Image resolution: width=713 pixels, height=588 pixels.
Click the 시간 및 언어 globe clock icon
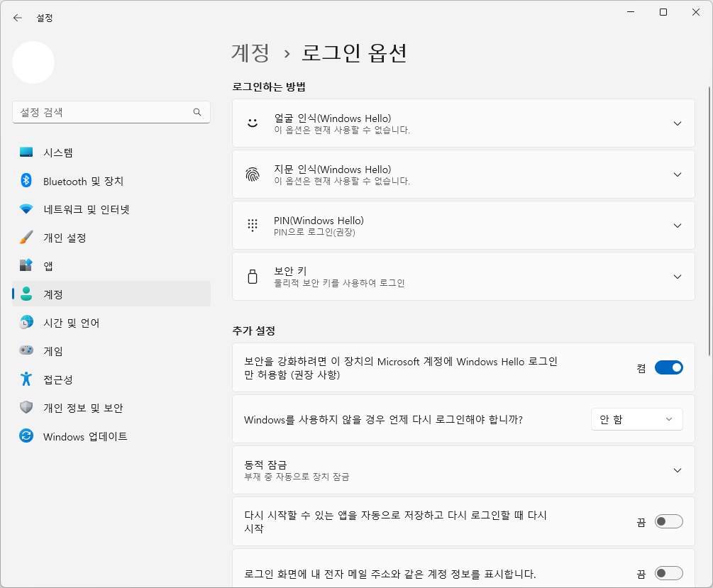click(x=26, y=323)
